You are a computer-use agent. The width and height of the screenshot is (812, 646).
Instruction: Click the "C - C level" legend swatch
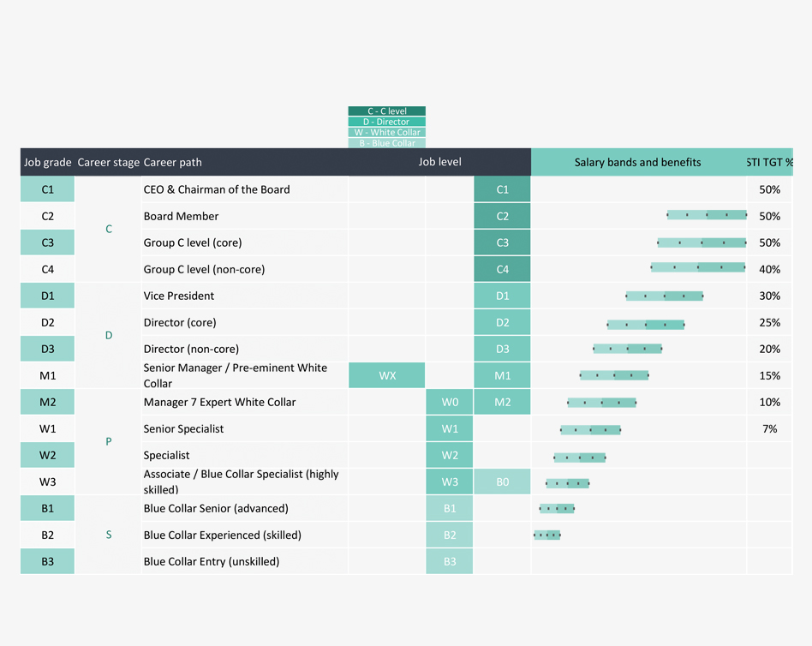[x=386, y=111]
